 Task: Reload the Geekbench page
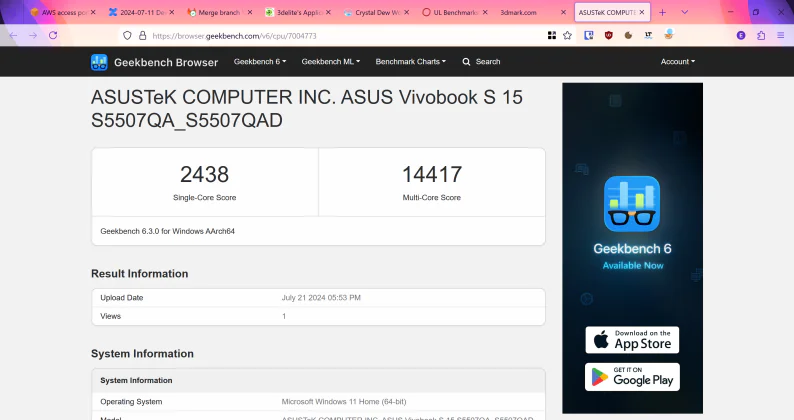53,35
